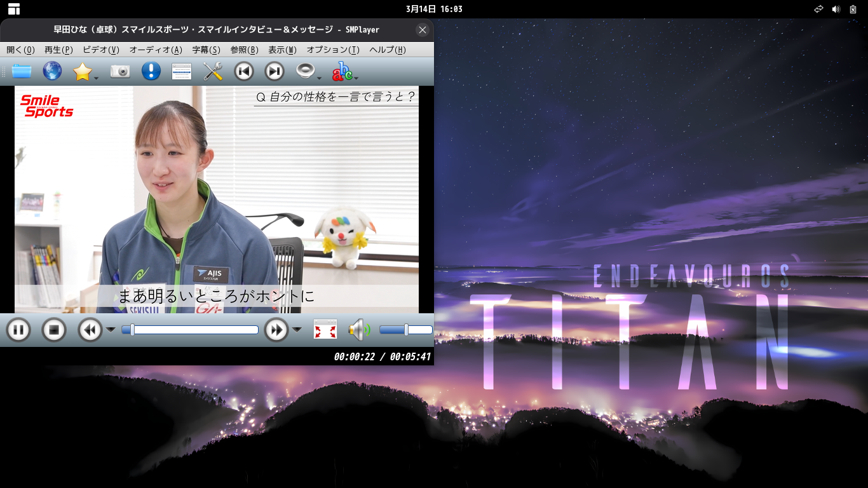The width and height of the screenshot is (868, 488).
Task: Click the video seek bar
Action: pos(190,330)
